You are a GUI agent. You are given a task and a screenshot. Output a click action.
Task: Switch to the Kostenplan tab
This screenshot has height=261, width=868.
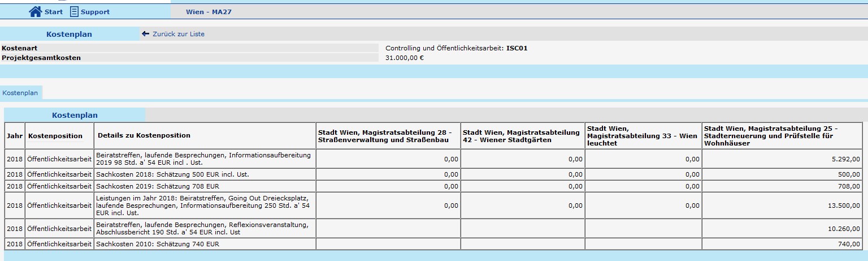click(x=20, y=93)
